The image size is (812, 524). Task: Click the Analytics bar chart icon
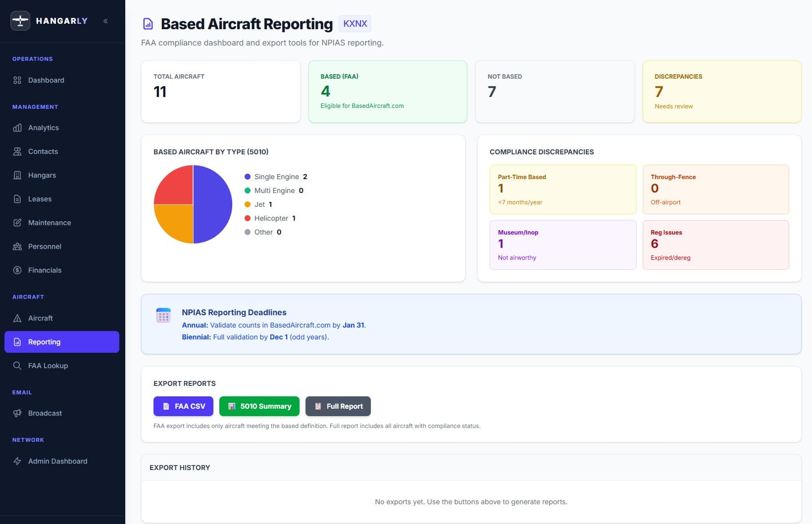pyautogui.click(x=17, y=128)
